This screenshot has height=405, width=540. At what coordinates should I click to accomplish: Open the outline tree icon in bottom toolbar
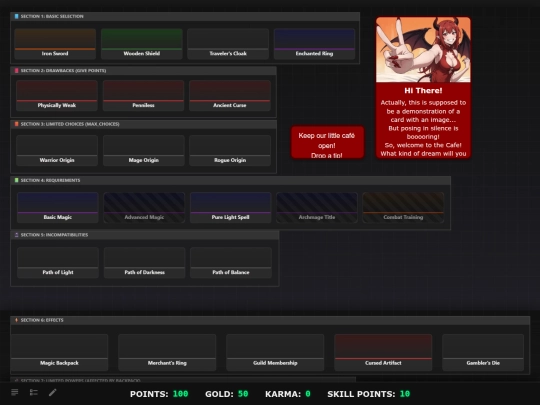[33, 392]
